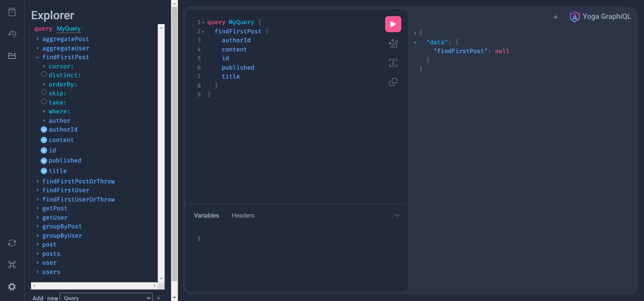Click the merge fragments icon
Viewport: 644px width, 301px height.
393,63
